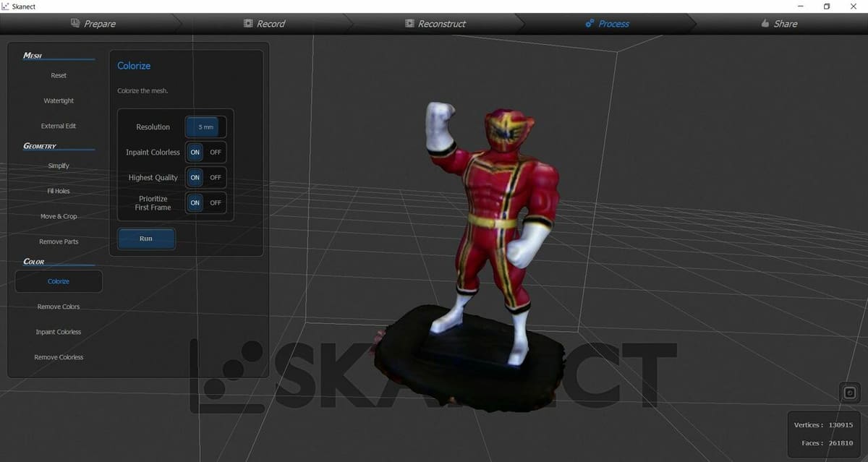The width and height of the screenshot is (868, 462).
Task: Click the Resolution label
Action: point(153,127)
